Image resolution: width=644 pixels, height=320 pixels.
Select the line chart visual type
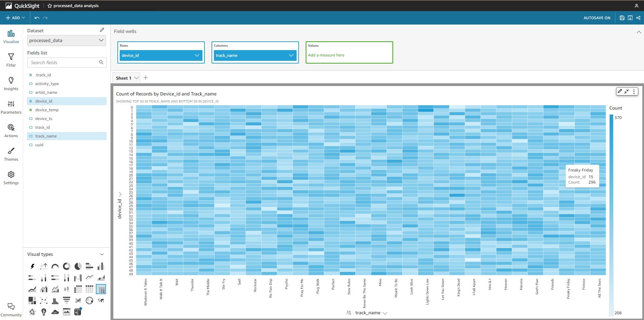tap(89, 278)
